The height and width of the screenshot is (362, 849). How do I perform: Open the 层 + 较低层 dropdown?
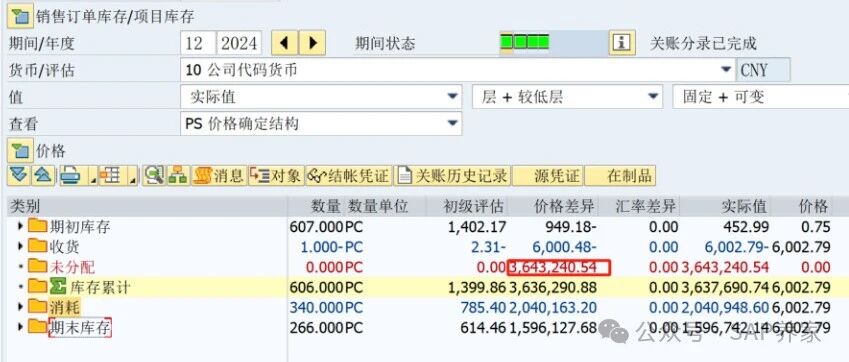point(652,97)
